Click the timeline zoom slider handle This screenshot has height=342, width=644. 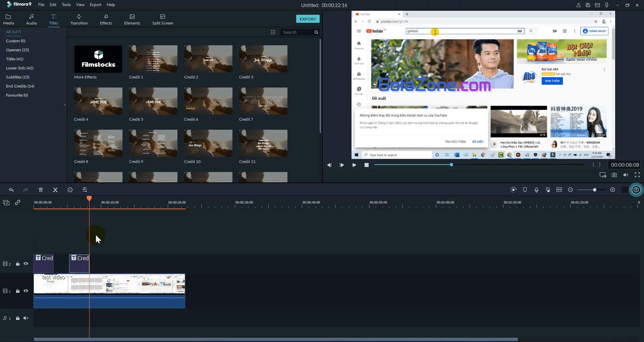(594, 190)
